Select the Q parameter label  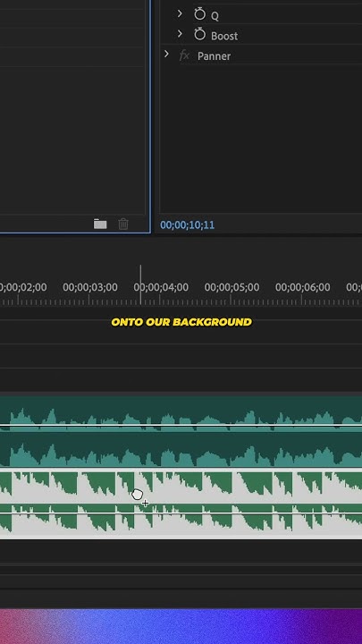(215, 16)
